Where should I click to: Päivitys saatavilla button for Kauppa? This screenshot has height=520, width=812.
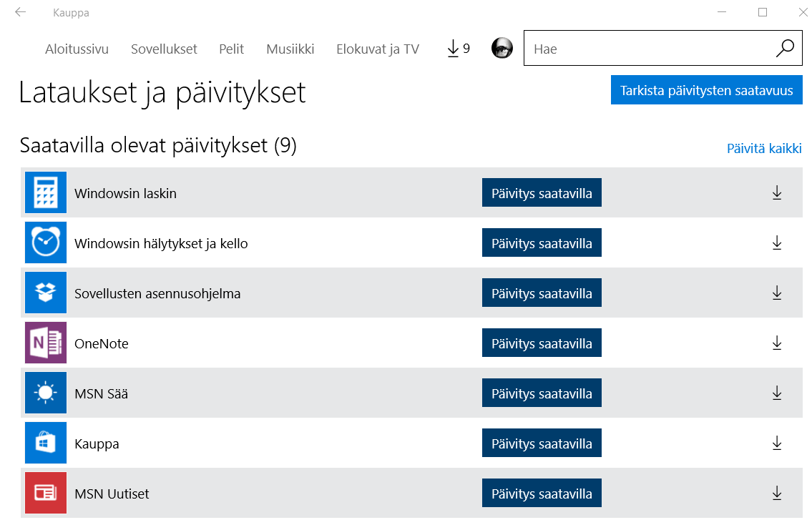(x=542, y=443)
